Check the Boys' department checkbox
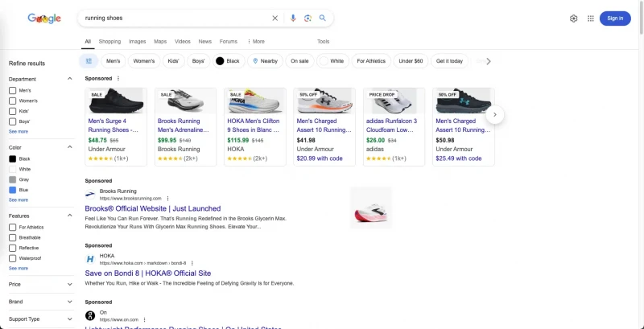 tap(12, 121)
